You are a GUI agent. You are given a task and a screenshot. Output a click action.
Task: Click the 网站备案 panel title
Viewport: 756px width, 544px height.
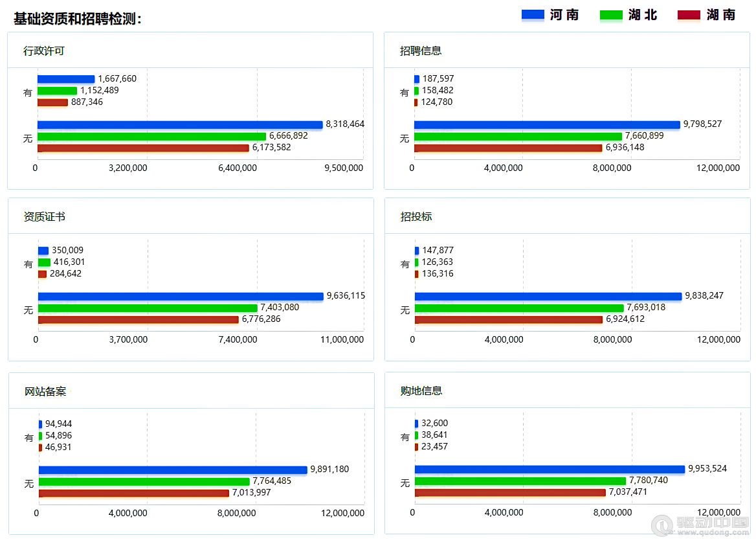click(45, 391)
